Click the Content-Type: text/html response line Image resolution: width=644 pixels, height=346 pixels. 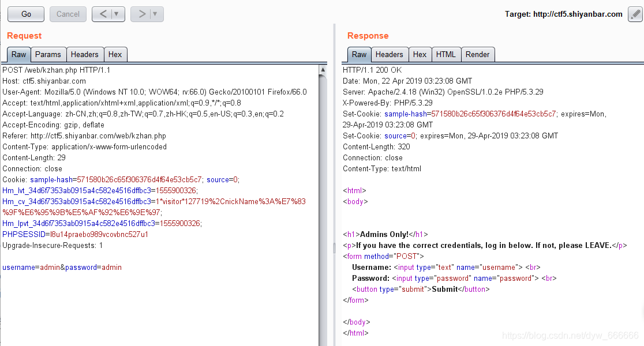coord(382,169)
